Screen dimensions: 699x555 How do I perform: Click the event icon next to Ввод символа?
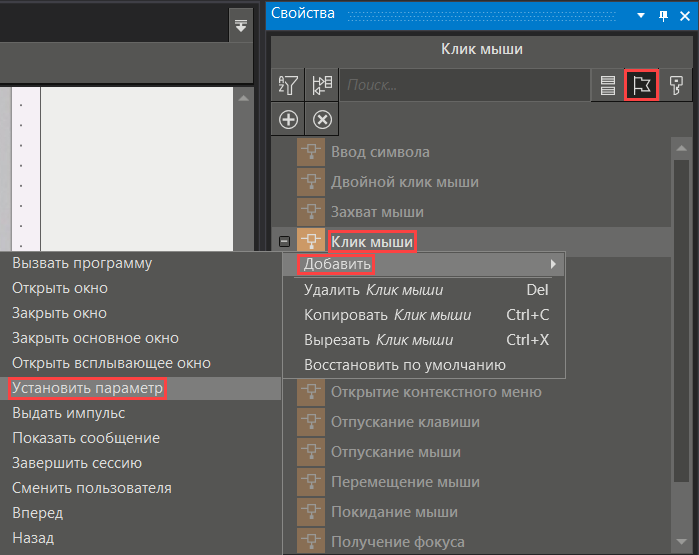tap(311, 152)
